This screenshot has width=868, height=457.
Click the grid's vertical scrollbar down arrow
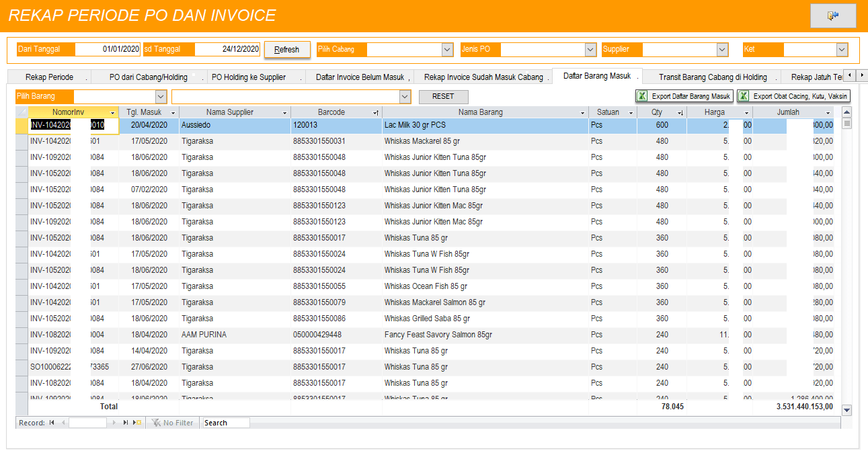point(846,409)
